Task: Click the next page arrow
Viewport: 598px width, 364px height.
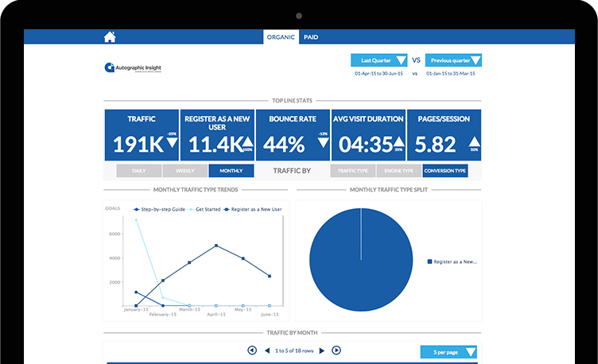Action: pyautogui.click(x=322, y=350)
